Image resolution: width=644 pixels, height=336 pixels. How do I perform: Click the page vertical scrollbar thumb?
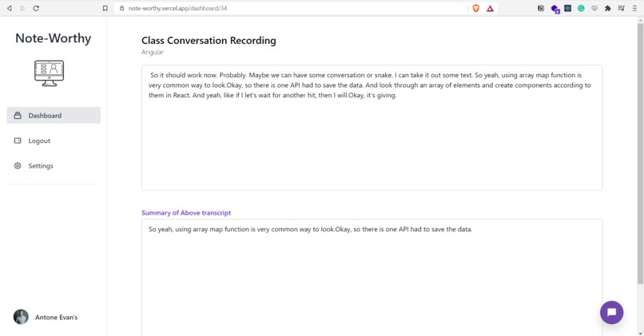[x=640, y=153]
